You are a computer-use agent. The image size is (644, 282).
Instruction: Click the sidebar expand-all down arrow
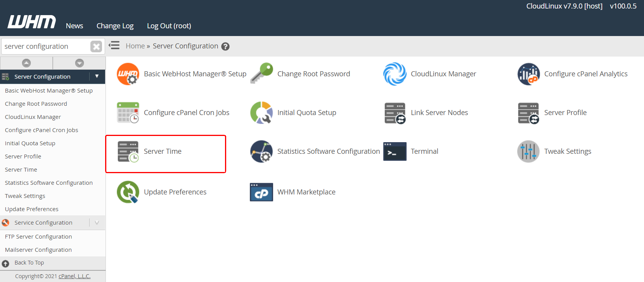point(80,63)
